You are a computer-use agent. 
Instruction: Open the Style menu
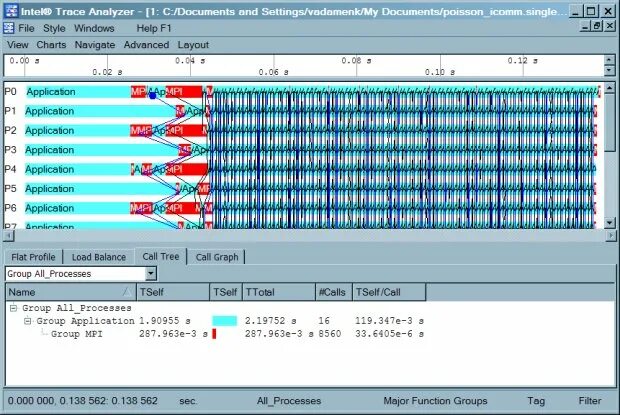[x=54, y=28]
